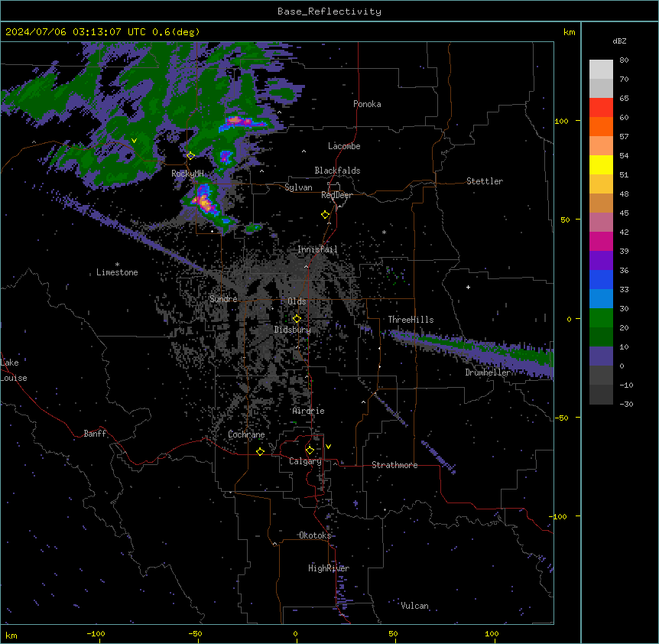This screenshot has height=644, width=659.
Task: Pick the blue 33-36 dBZ legend color
Action: [601, 279]
